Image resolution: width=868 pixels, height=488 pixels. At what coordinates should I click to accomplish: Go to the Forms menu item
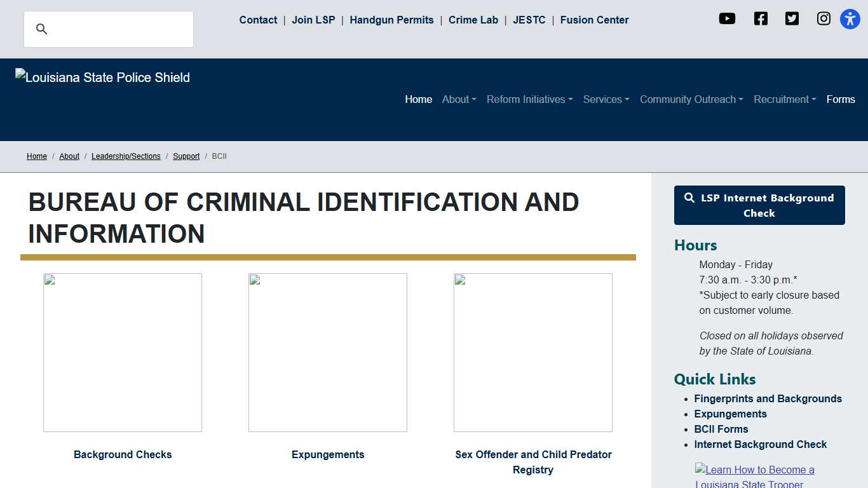click(x=840, y=100)
